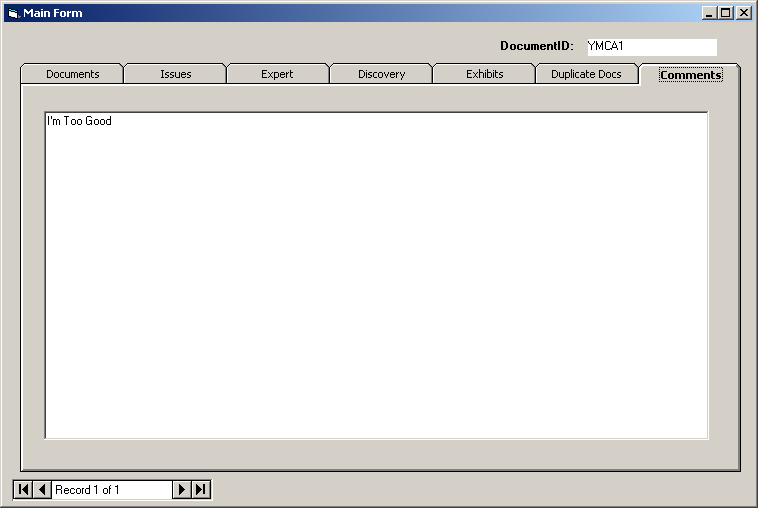Click the DocumentID field containing YMCA1
Screen dimensions: 758x508
pos(650,46)
